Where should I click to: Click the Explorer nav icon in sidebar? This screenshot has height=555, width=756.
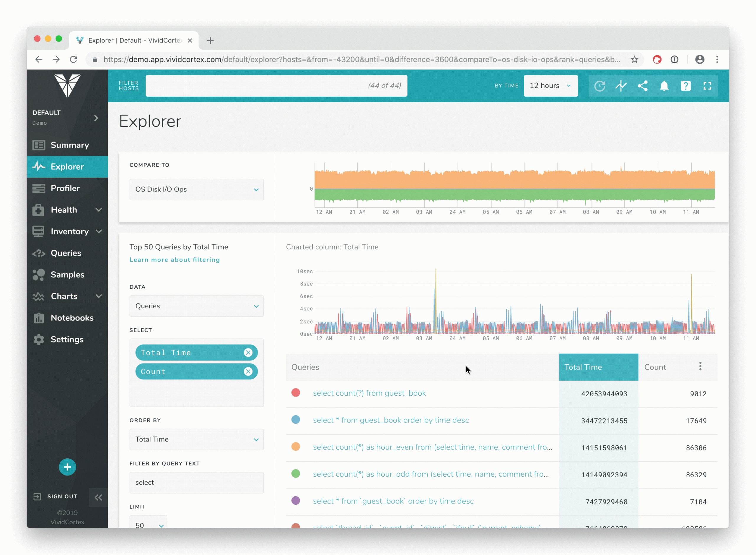coord(39,166)
